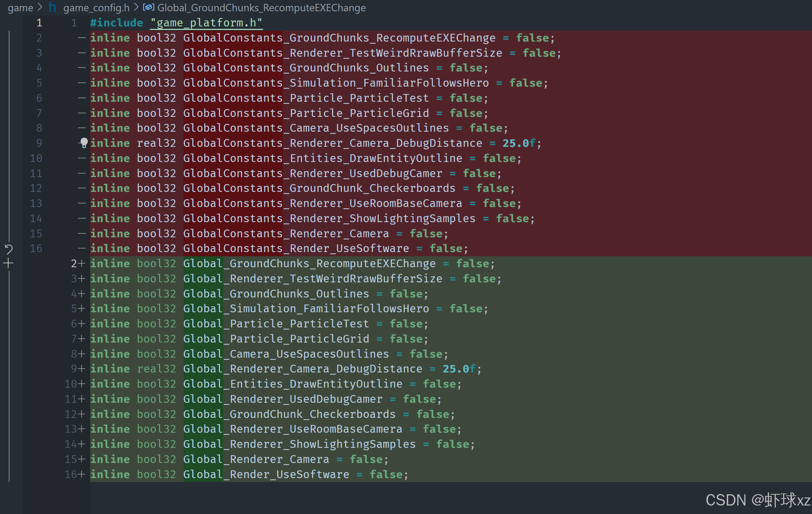
Task: Click the plus marker on added line 16
Action: pyautogui.click(x=81, y=474)
